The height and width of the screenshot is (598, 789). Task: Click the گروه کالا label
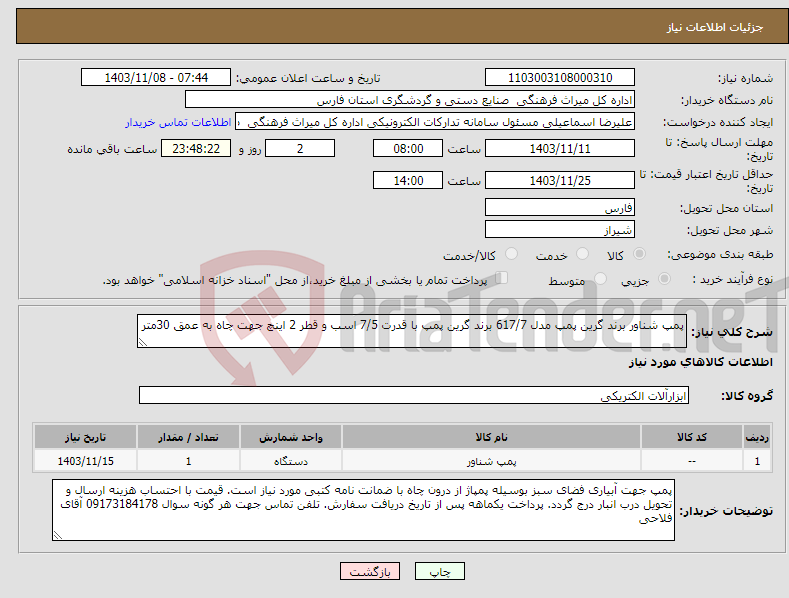747,396
